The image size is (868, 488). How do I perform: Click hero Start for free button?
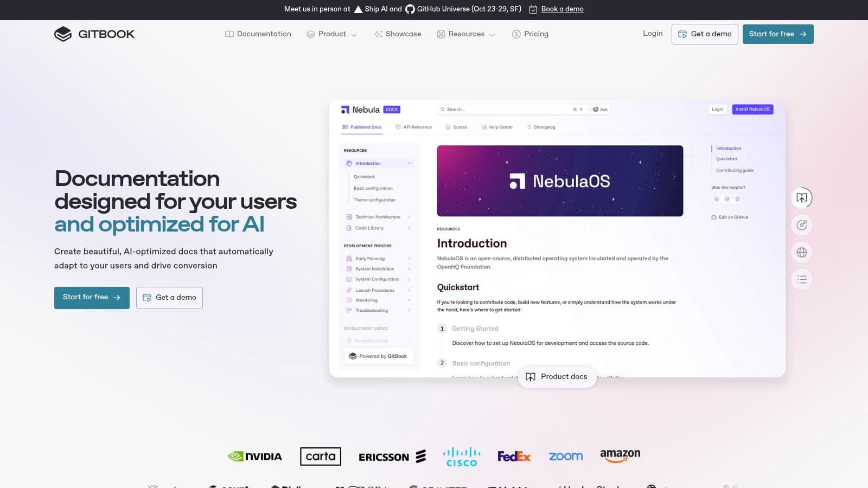(x=92, y=298)
